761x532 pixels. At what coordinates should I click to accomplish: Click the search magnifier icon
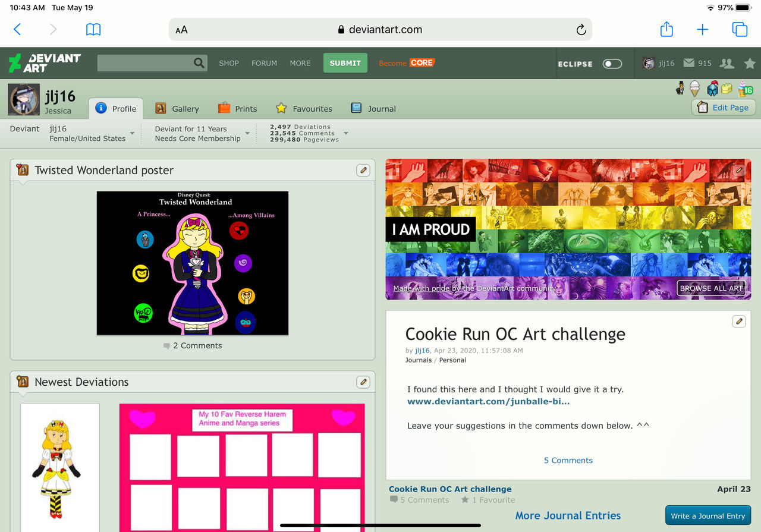(x=199, y=63)
